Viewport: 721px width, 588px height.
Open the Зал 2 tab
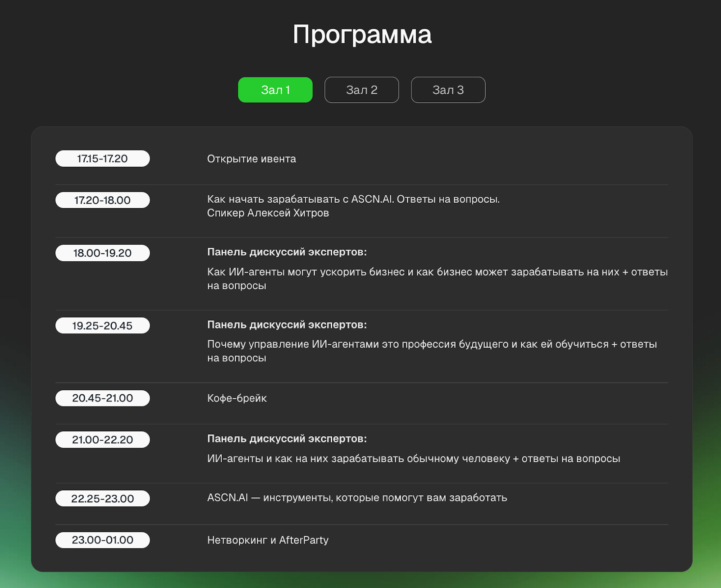click(361, 90)
